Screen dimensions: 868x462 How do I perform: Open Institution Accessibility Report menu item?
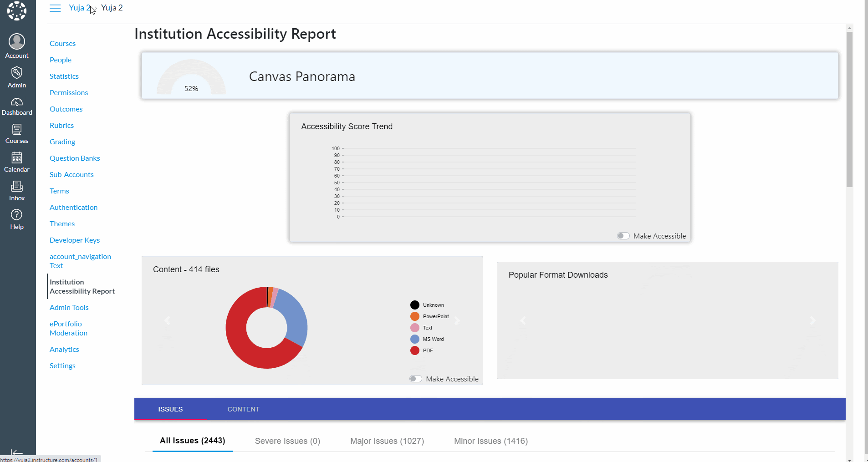(x=82, y=287)
